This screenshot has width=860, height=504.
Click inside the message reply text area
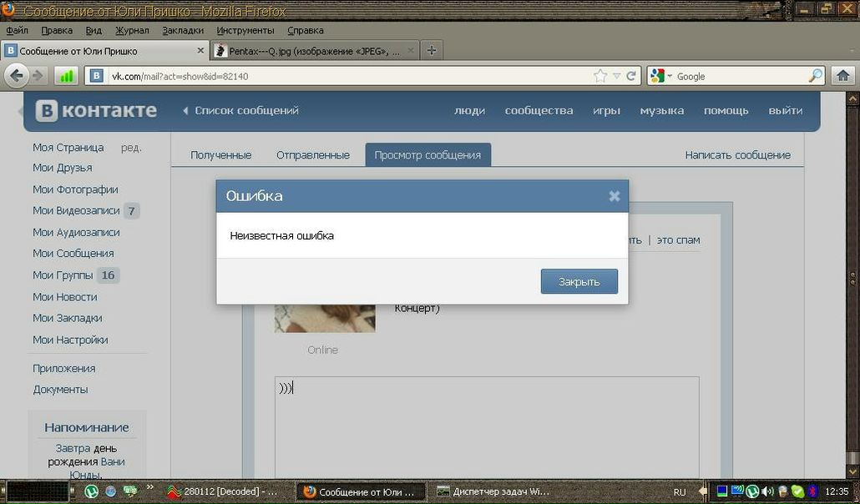click(x=486, y=426)
